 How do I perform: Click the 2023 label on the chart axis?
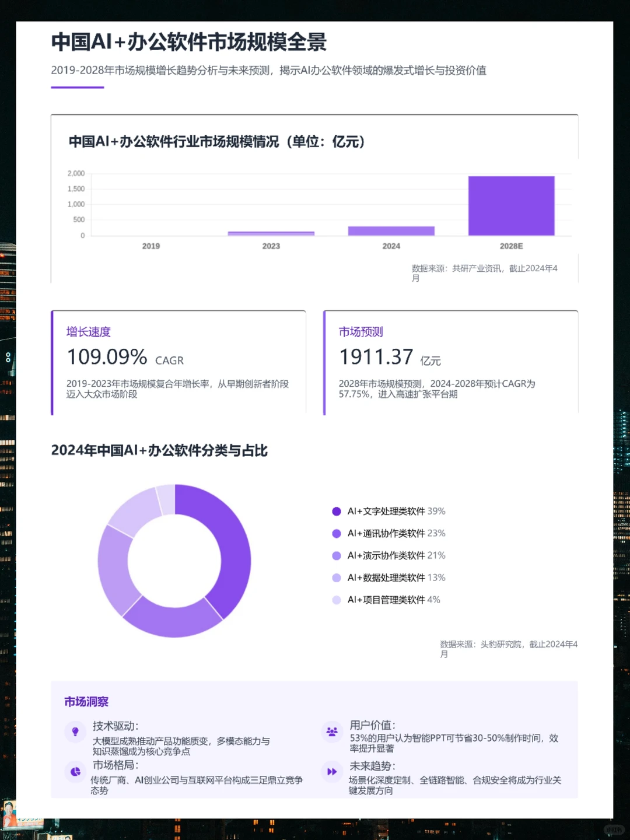click(x=271, y=246)
